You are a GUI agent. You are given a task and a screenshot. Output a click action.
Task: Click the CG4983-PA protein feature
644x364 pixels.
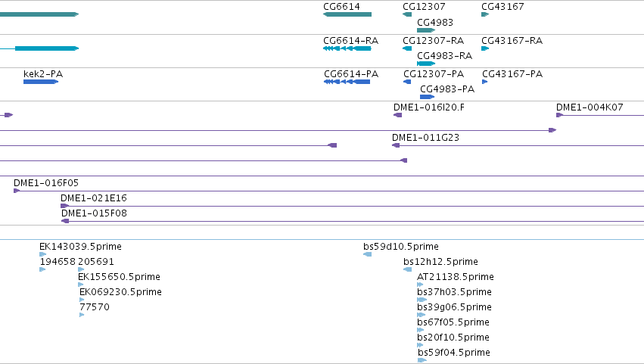click(x=427, y=97)
